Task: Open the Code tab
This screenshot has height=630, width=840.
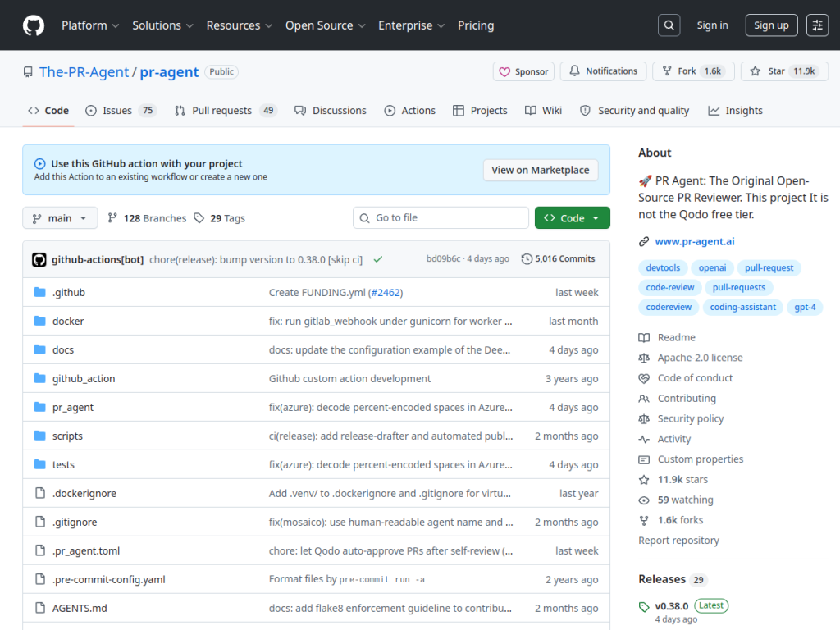Action: click(x=48, y=111)
